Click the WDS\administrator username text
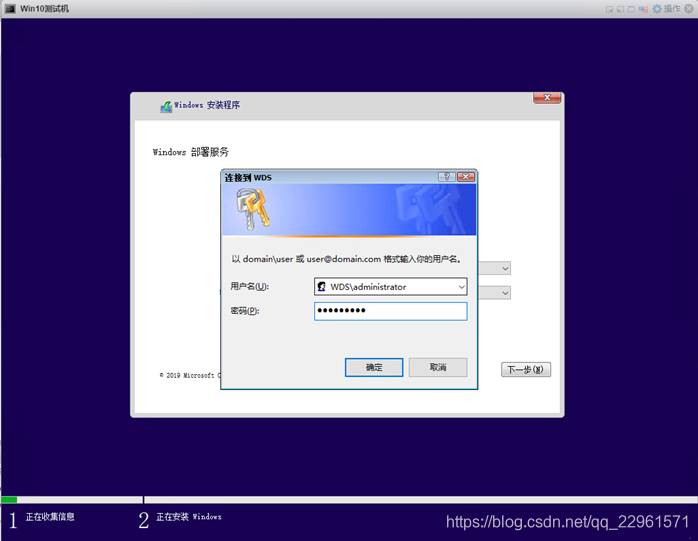 [368, 287]
